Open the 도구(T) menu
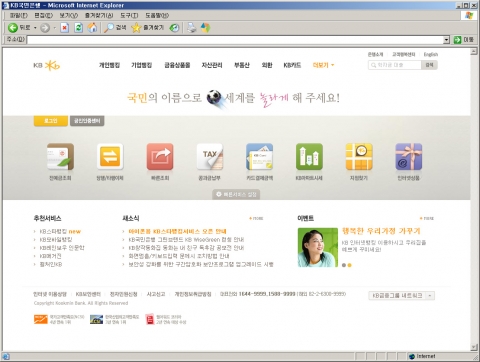Viewport: 480px width, 362px height. click(129, 15)
